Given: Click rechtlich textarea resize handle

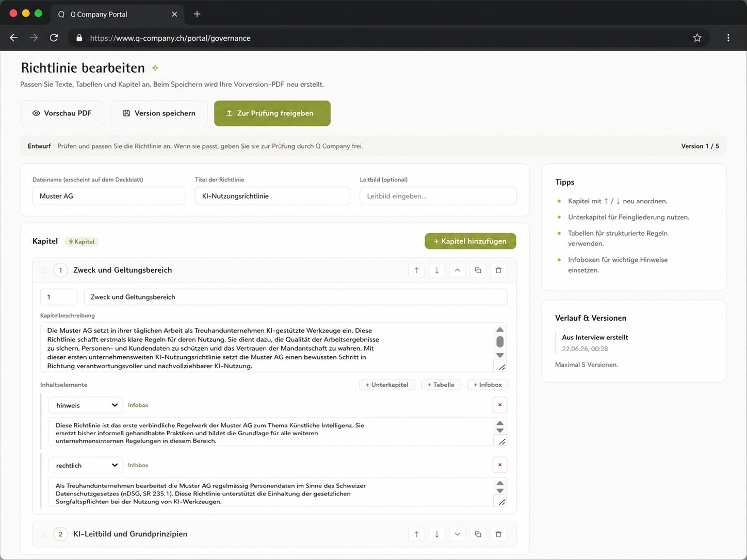Looking at the screenshot, I should click(x=501, y=501).
